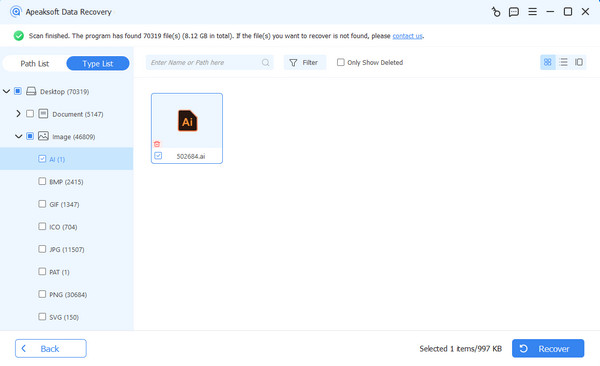Switch to the Path List tab
Screen dimensions: 600x366
click(x=34, y=64)
